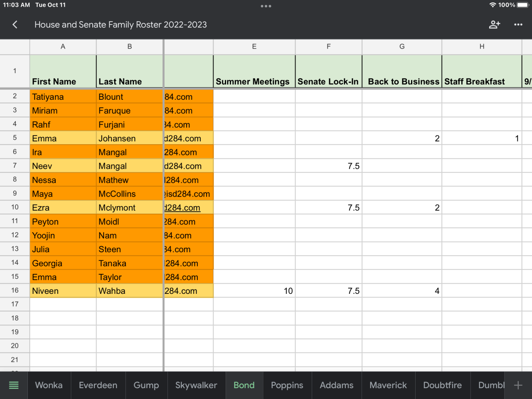Select the Mclymont last name cell
Viewport: 532px width, 399px height.
[130, 207]
